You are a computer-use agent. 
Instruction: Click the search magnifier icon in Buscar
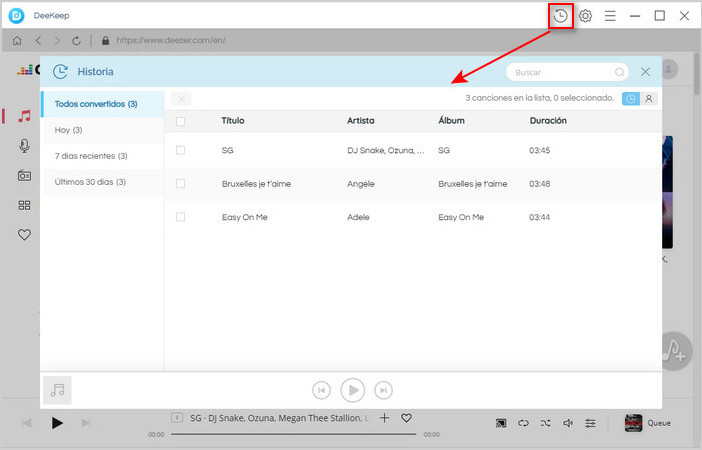coord(619,72)
